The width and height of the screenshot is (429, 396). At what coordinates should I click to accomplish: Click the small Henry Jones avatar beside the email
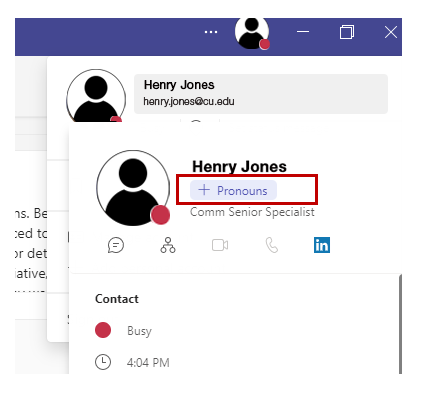click(x=96, y=96)
